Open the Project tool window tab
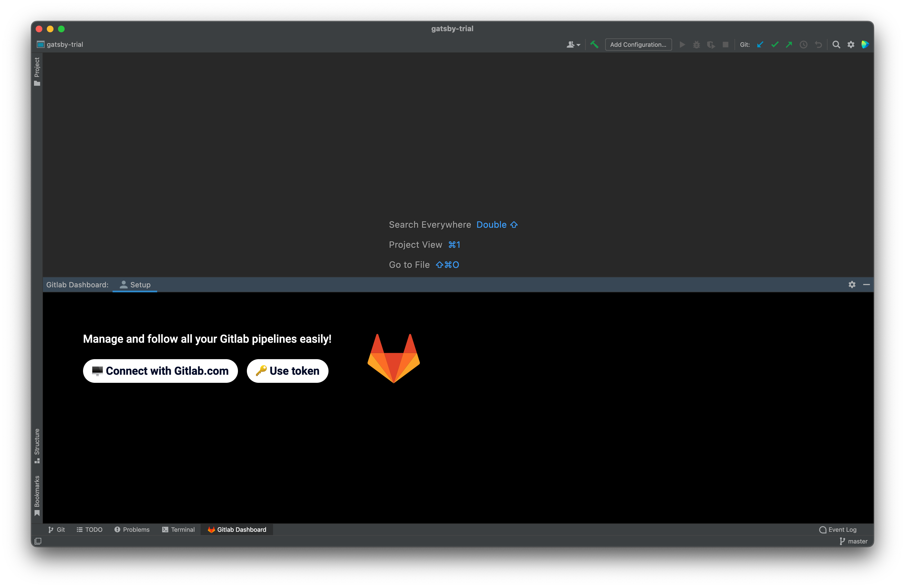This screenshot has height=588, width=905. pos(37,71)
